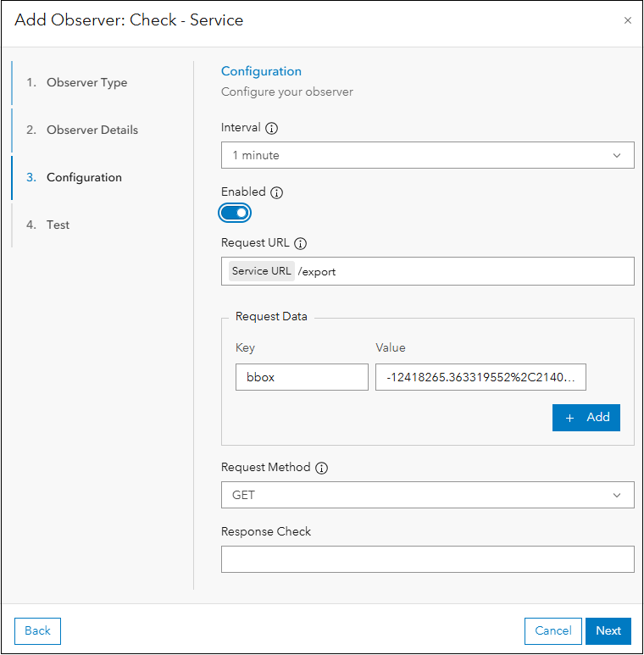Toggle the Enabled switch off
This screenshot has height=655, width=644.
(x=236, y=213)
